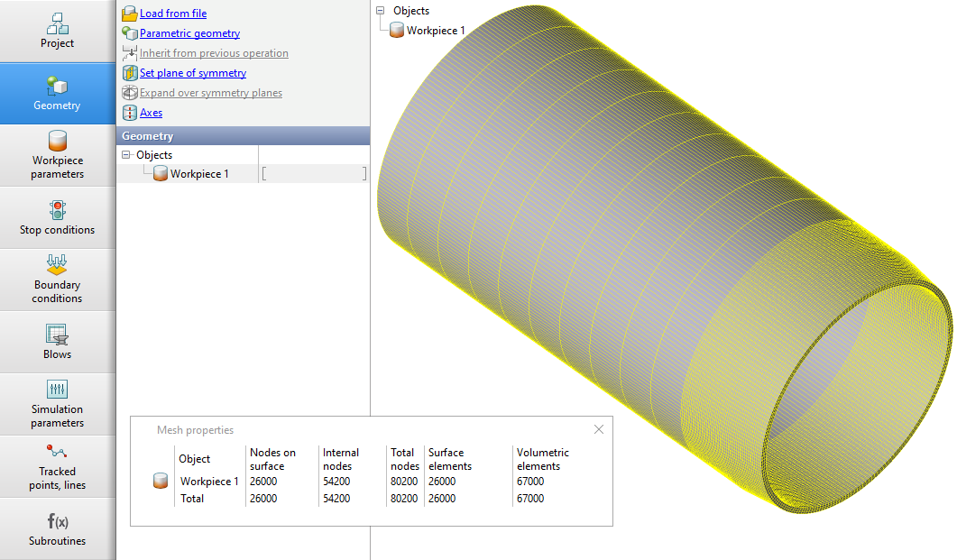Open the Axes option
The height and width of the screenshot is (560, 957).
pyautogui.click(x=151, y=113)
